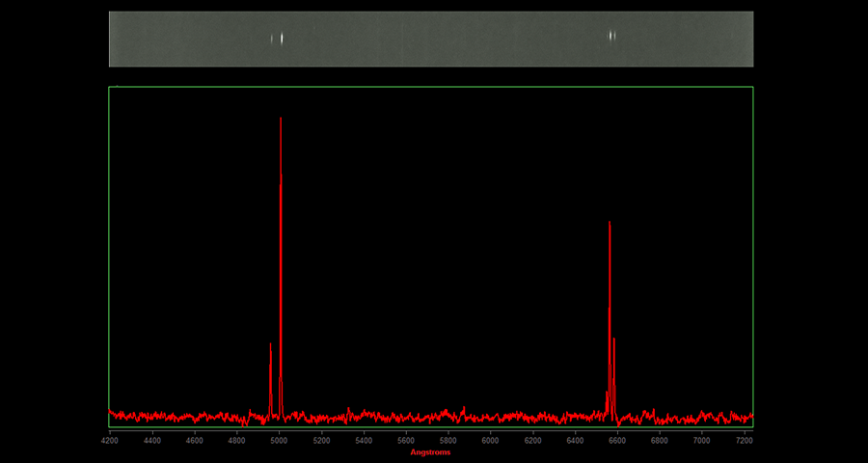Click the 5600 wavelength tick label
Image resolution: width=868 pixels, height=463 pixels.
tap(406, 441)
